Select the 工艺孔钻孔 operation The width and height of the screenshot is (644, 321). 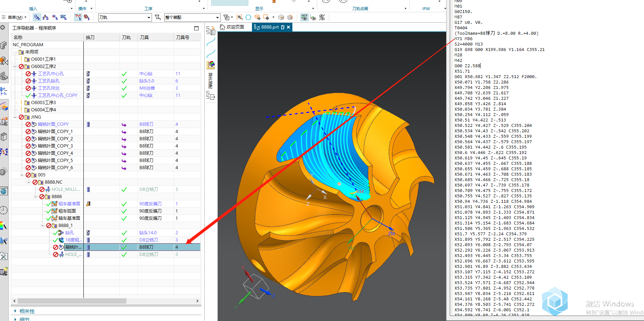49,81
